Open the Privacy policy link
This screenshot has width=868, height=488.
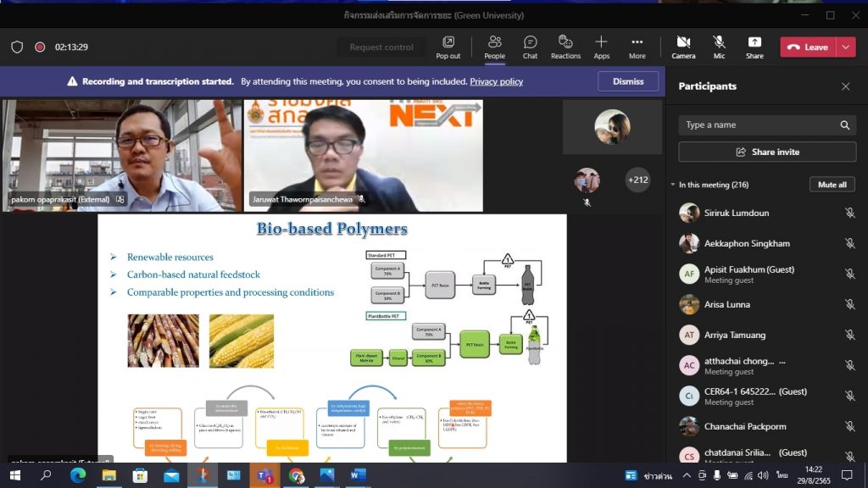pos(496,82)
